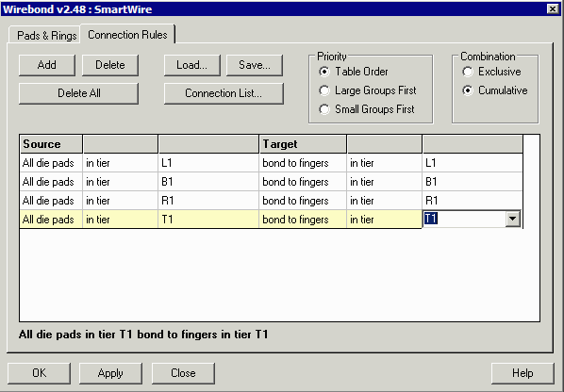This screenshot has height=392, width=564.
Task: Click source tier cell T1
Action: pyautogui.click(x=208, y=219)
